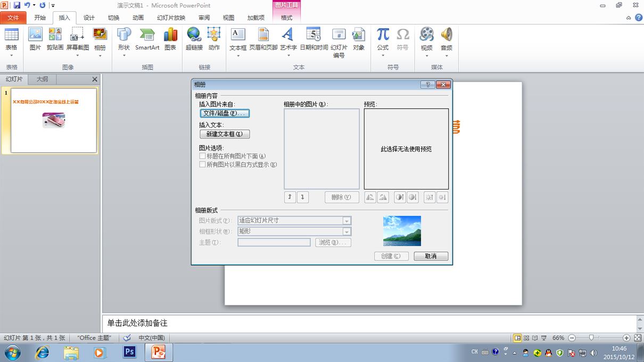Image resolution: width=644 pixels, height=362 pixels.
Task: Click the 图表 chart icon
Action: (170, 35)
